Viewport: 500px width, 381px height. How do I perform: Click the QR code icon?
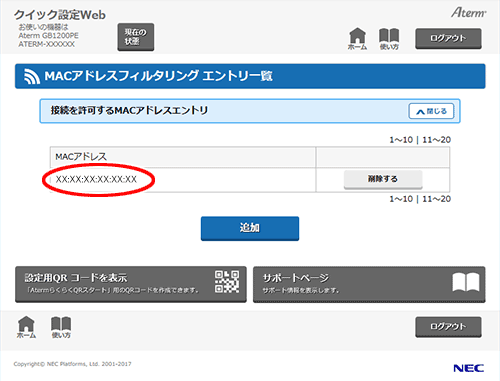point(227,282)
